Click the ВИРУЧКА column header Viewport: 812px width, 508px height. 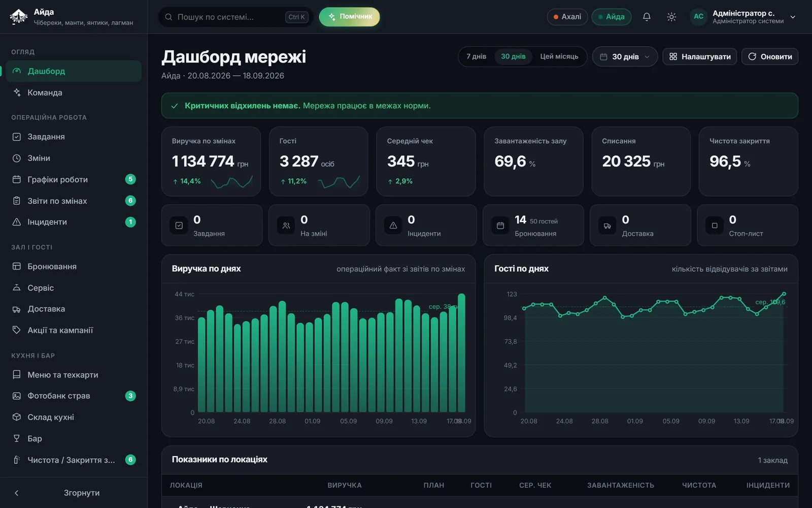345,485
